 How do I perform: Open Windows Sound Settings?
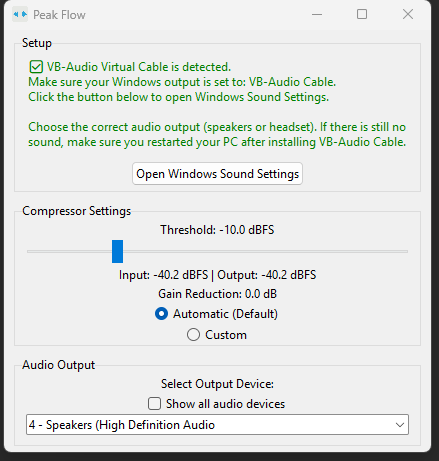coord(217,174)
